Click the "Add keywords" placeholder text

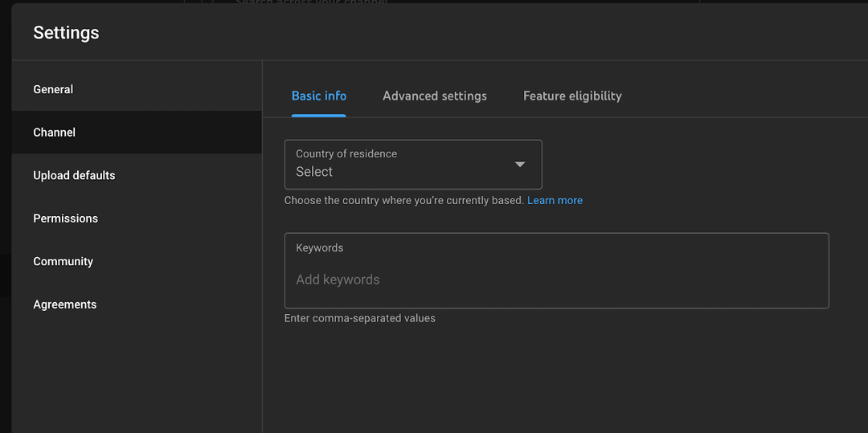click(338, 280)
